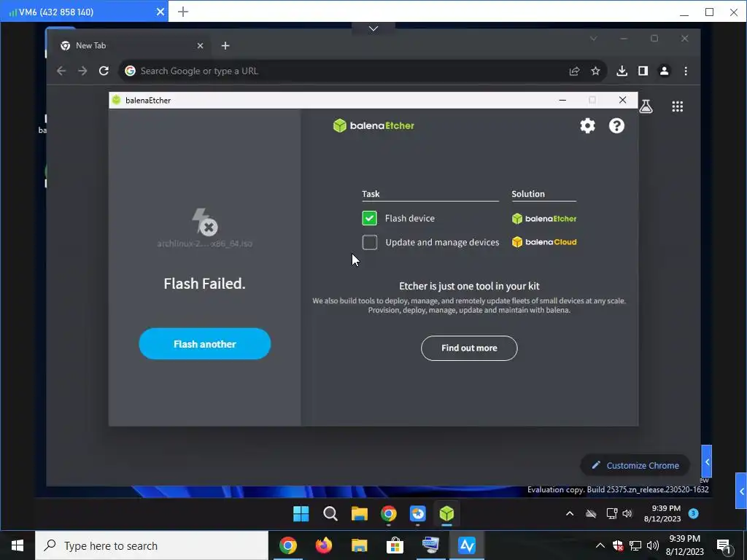Viewport: 747px width, 560px height.
Task: Click Chrome back arrow
Action: (x=61, y=71)
